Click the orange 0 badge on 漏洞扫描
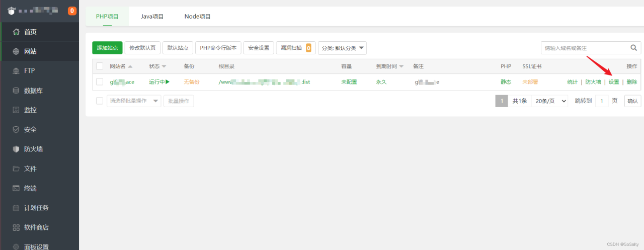The height and width of the screenshot is (250, 644). (x=308, y=48)
